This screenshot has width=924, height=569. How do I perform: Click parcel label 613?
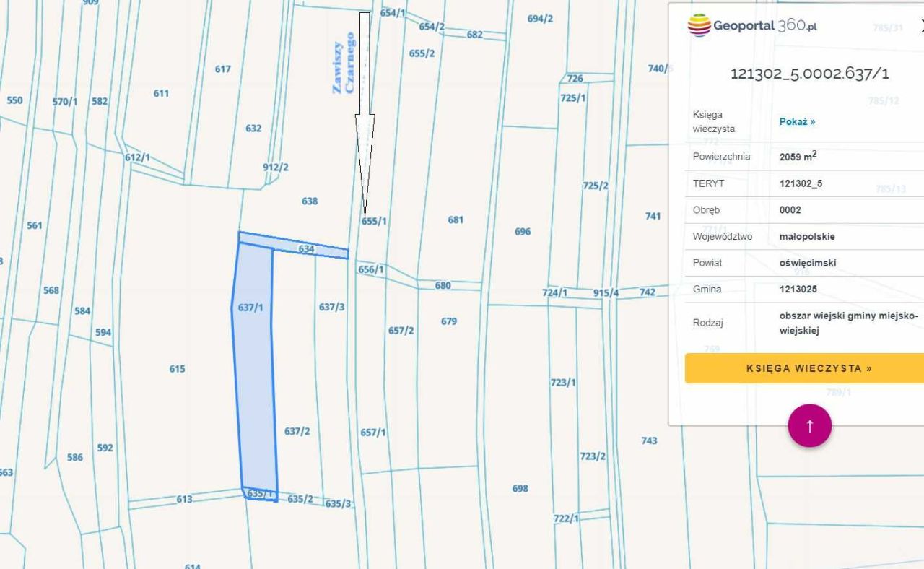click(x=184, y=499)
